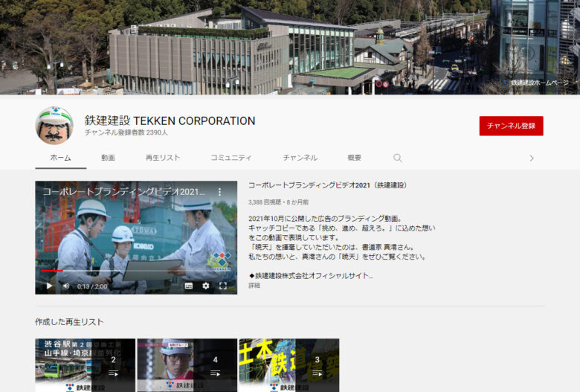580x392 pixels.
Task: Toggle subtitles on the video player
Action: [189, 286]
